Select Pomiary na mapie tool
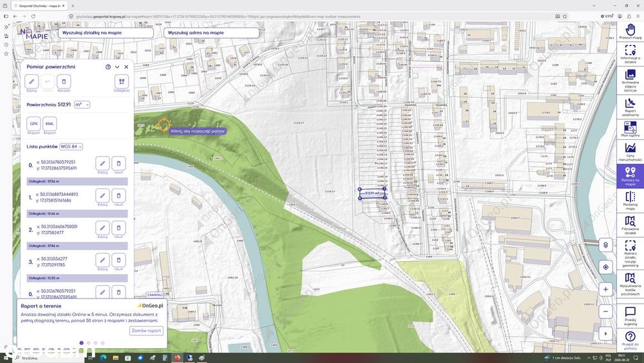 pyautogui.click(x=630, y=176)
